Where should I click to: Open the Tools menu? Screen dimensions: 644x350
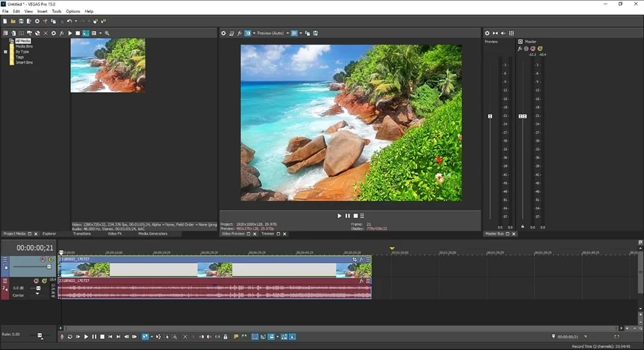(x=57, y=12)
